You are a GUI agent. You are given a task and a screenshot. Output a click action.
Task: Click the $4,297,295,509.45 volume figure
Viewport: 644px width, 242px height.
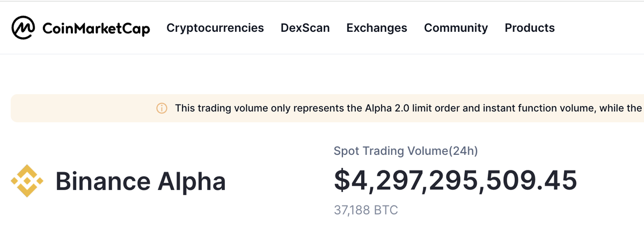click(x=456, y=180)
